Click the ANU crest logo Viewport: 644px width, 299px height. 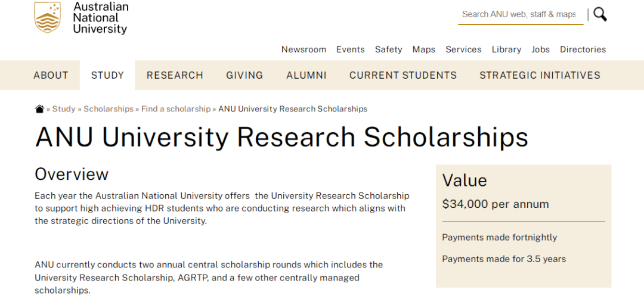click(x=48, y=17)
